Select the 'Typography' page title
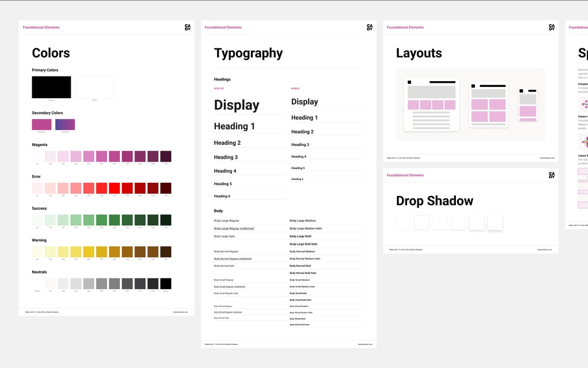Image resolution: width=588 pixels, height=368 pixels. 248,53
